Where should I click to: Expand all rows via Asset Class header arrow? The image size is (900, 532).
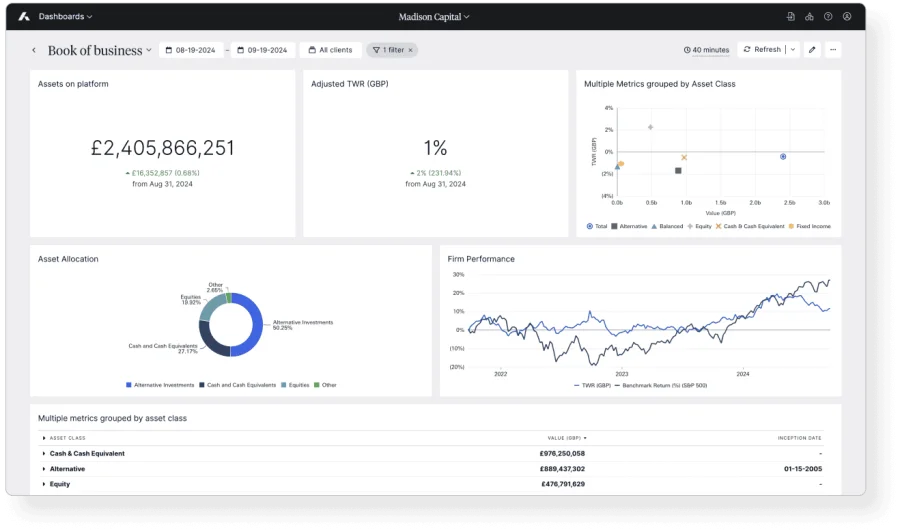pos(44,438)
